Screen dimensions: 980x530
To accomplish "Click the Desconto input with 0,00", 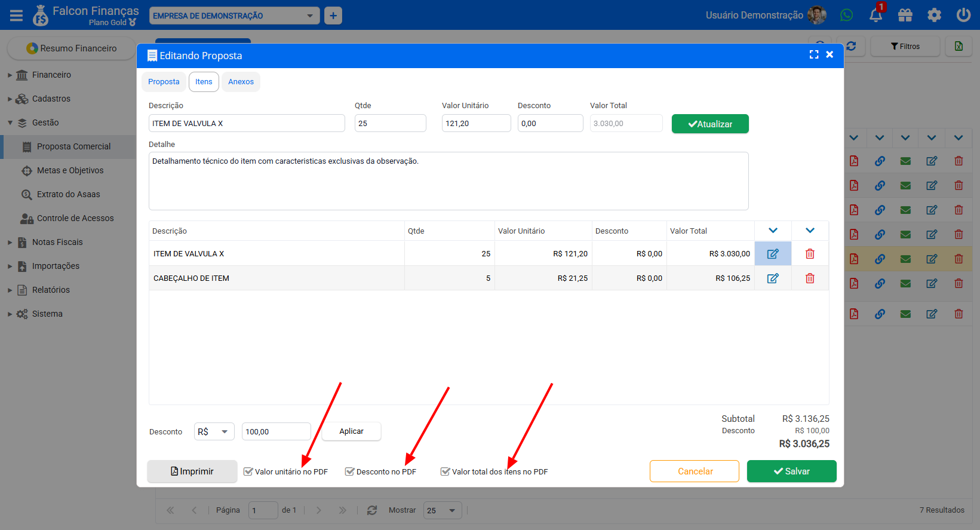I will point(551,123).
